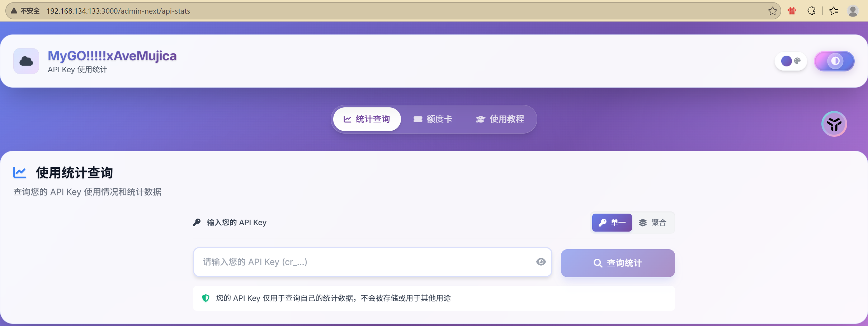
Task: Click the API Key privacy notice text
Action: coord(333,298)
